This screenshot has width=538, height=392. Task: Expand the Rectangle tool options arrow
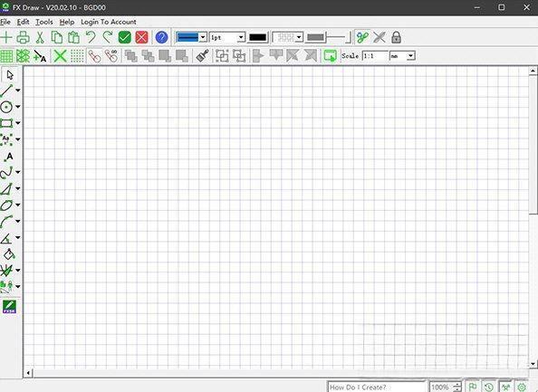(17, 123)
